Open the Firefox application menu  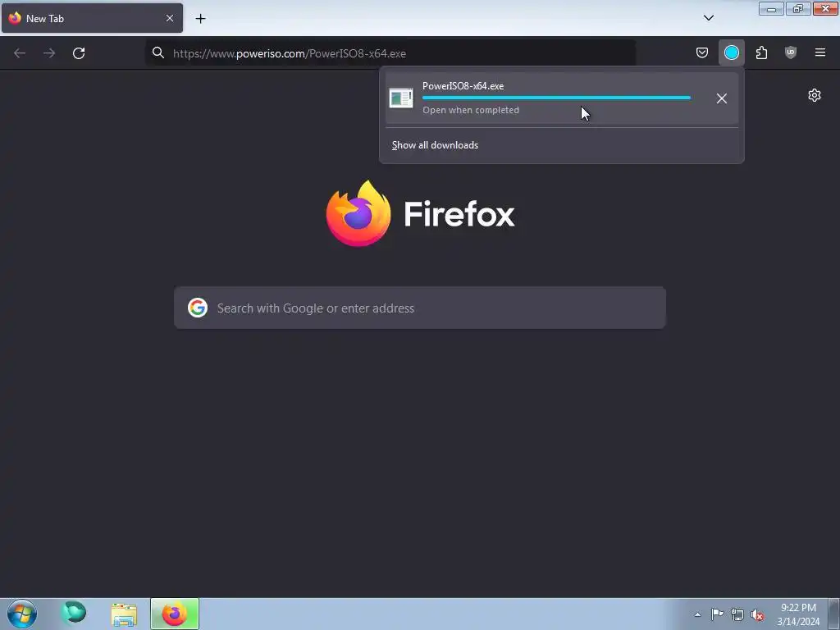point(820,52)
